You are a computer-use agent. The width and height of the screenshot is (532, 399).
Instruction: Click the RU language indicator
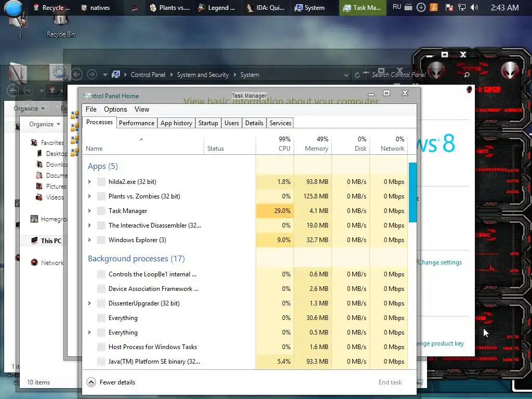[x=396, y=7]
